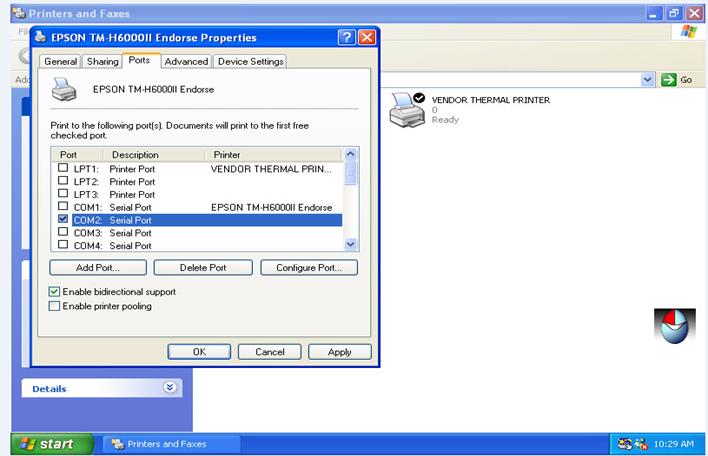Switch to the Advanced tab
708x456 pixels.
coord(186,61)
